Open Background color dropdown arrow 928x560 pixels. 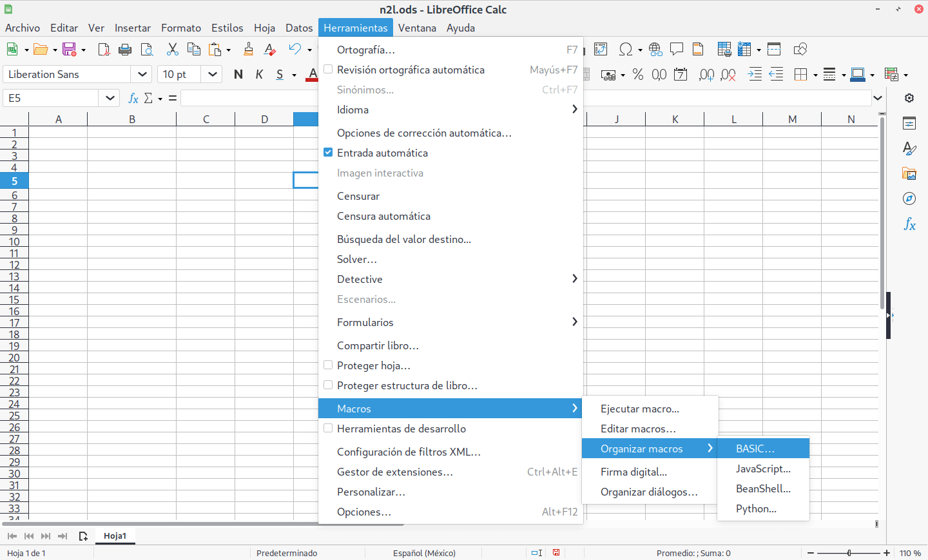(x=872, y=75)
